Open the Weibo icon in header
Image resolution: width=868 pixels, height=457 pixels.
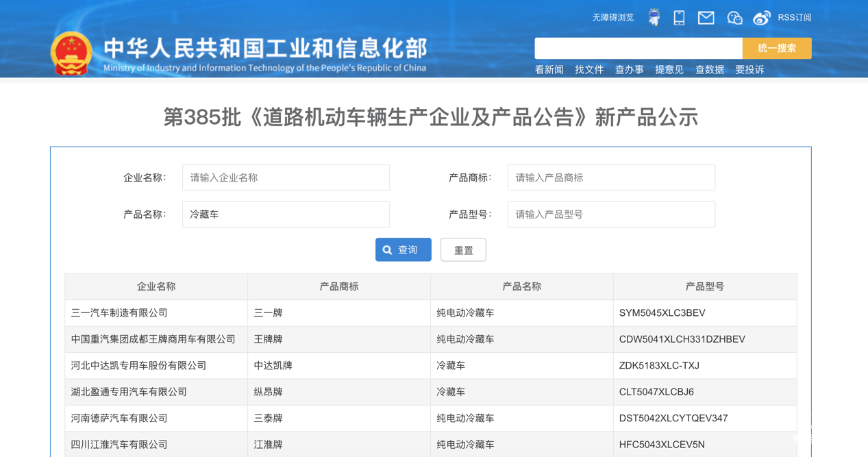pyautogui.click(x=762, y=18)
